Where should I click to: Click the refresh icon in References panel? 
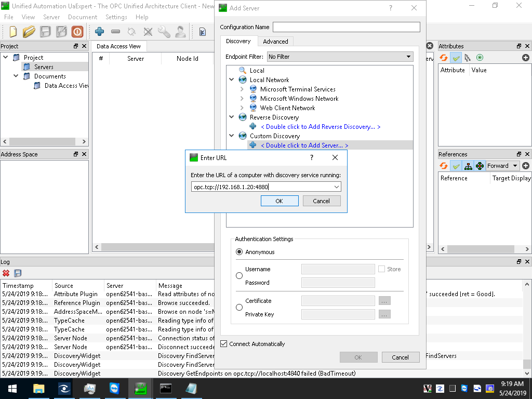point(444,166)
